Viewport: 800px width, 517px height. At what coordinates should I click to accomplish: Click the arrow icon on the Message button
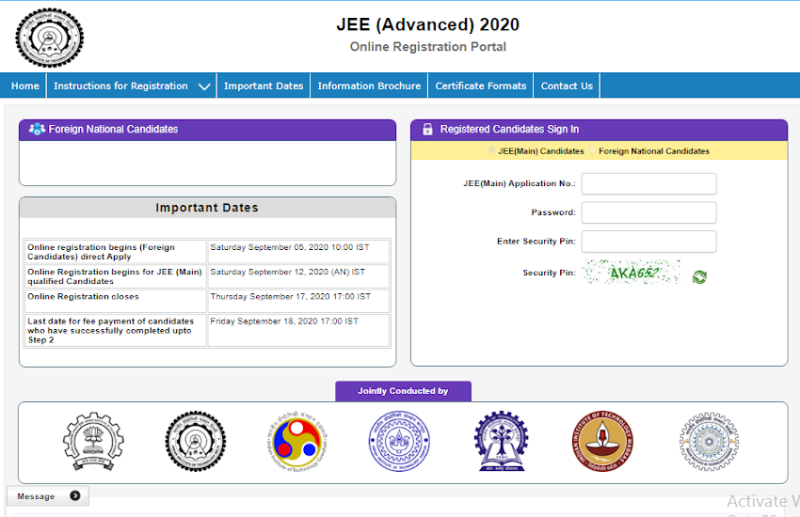[75, 496]
